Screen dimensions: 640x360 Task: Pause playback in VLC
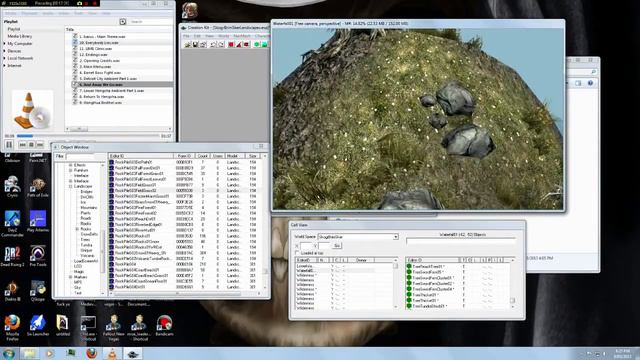click(x=9, y=144)
